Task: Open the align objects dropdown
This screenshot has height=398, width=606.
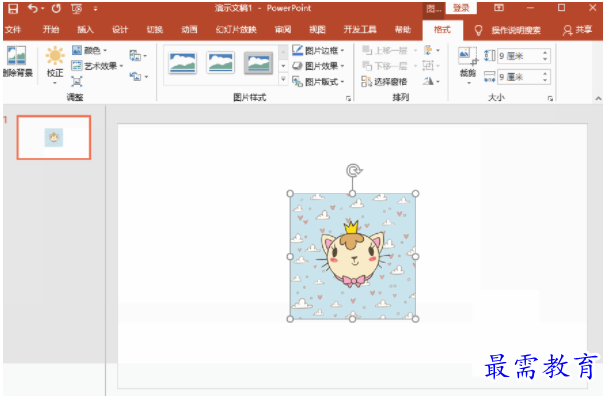Action: (432, 50)
